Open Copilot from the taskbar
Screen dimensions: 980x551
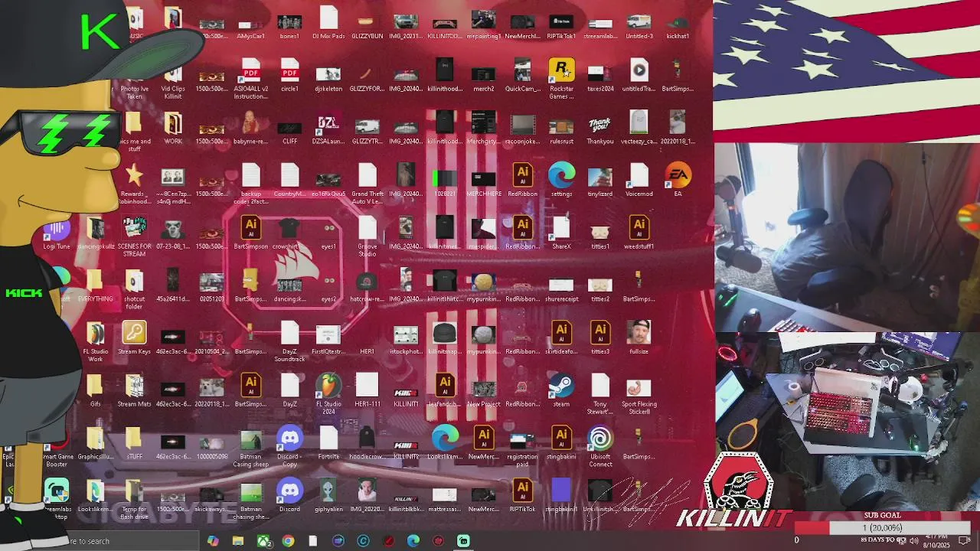point(213,541)
